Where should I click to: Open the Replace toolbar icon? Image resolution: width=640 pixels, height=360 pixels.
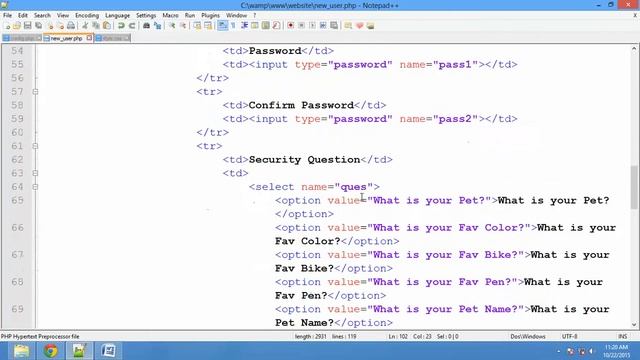157,26
